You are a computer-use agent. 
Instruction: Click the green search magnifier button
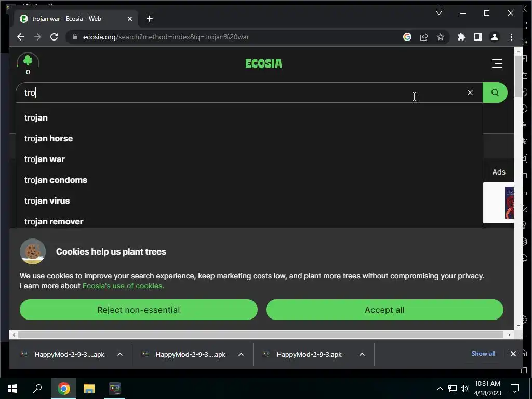(x=495, y=92)
